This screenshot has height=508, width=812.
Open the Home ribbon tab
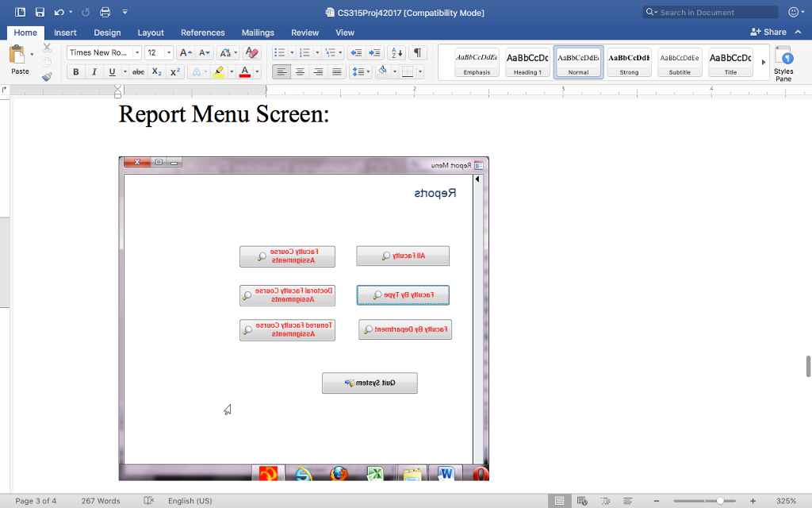25,33
